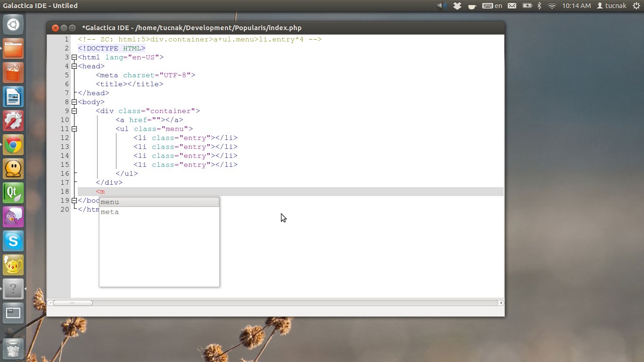Image resolution: width=644 pixels, height=362 pixels.
Task: Open Pidgin messenger from the launcher
Action: 13,217
